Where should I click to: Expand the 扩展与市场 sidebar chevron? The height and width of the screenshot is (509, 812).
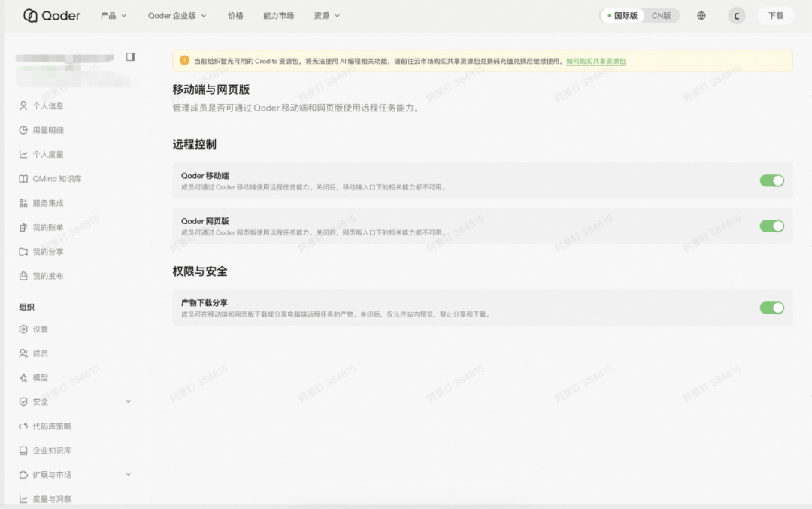pyautogui.click(x=128, y=474)
